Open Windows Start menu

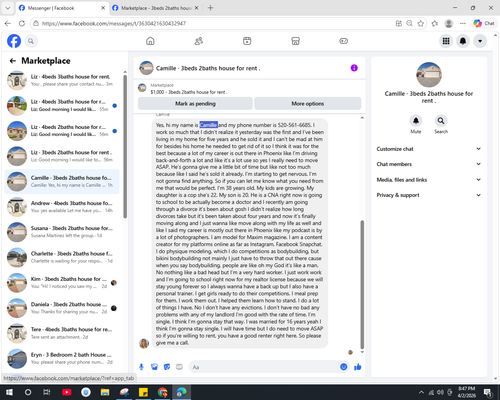pyautogui.click(x=9, y=392)
